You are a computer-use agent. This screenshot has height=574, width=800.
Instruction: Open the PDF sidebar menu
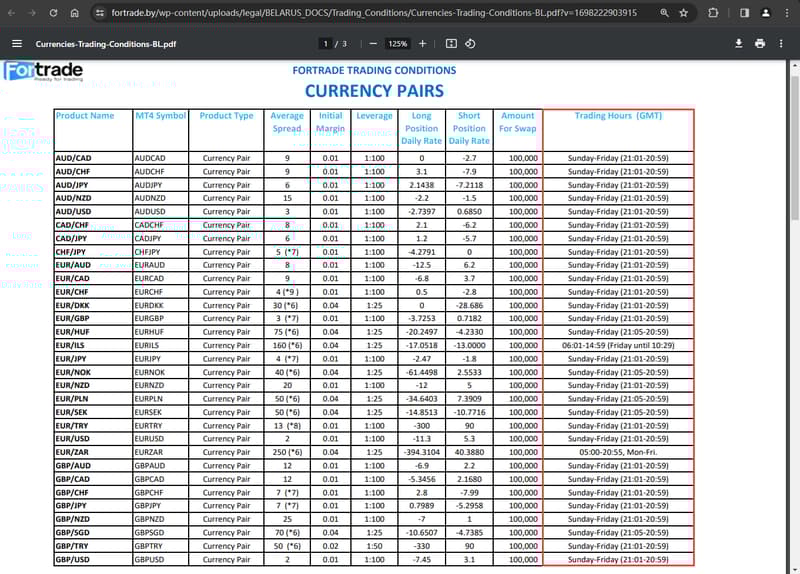(x=17, y=44)
